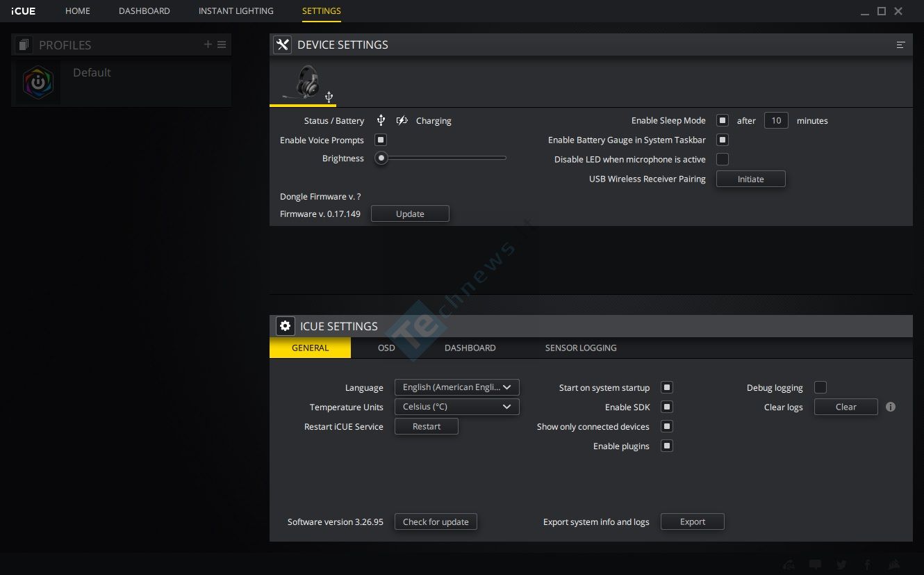The image size is (924, 575).
Task: Toggle Enable Voice Prompts checkbox
Action: click(x=381, y=140)
